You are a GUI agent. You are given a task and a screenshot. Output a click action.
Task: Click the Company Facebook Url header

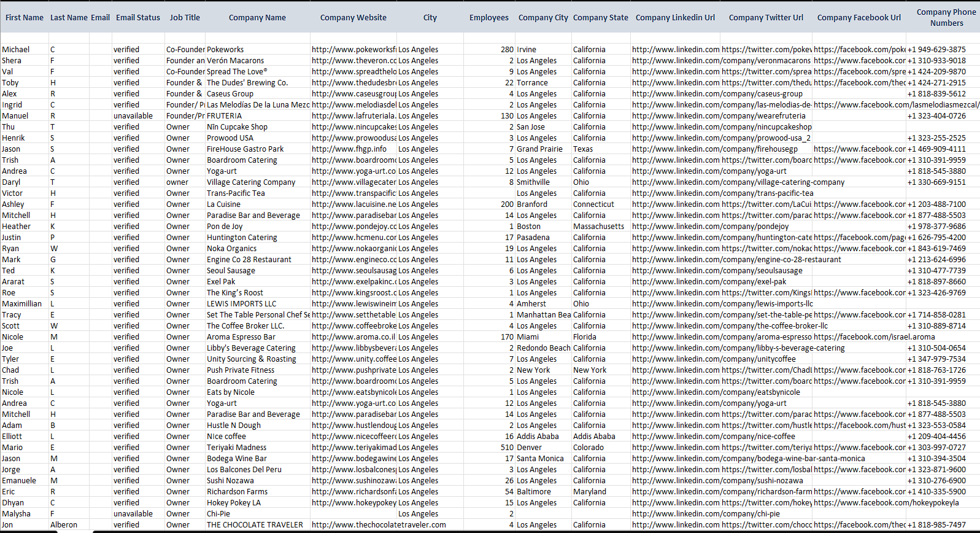(859, 18)
